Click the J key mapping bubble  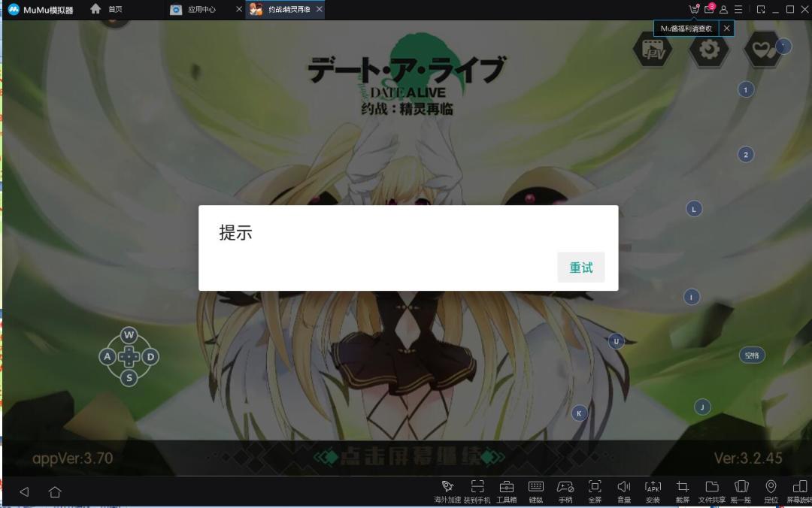tap(702, 407)
